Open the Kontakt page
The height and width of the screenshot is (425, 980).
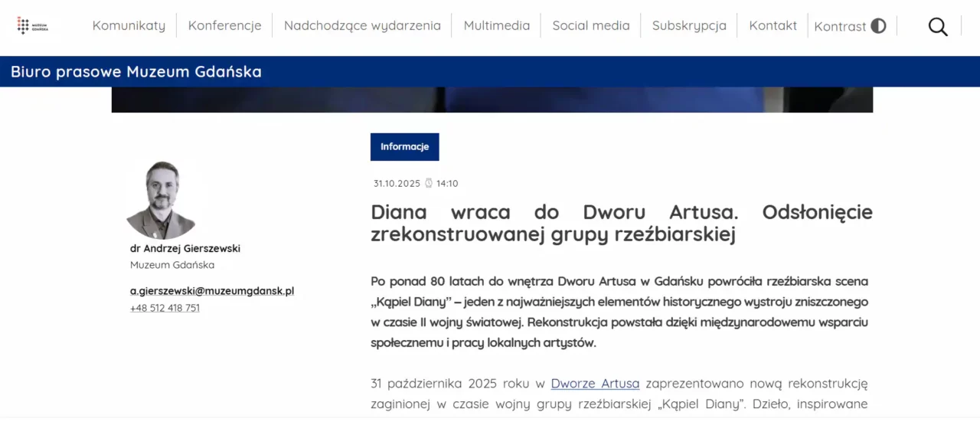point(773,25)
